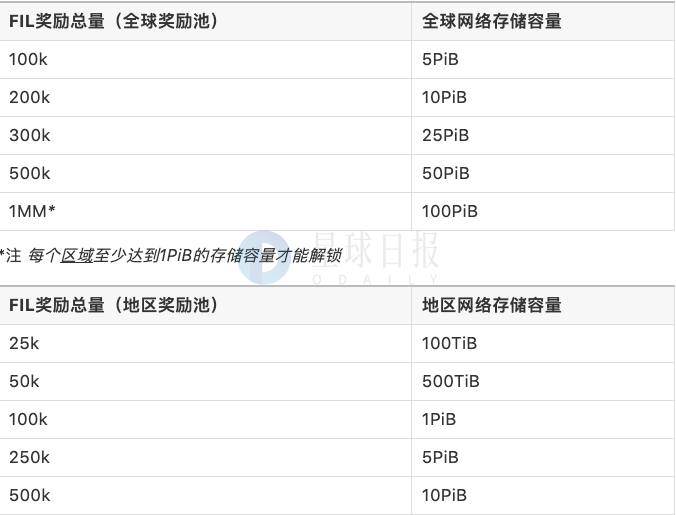Click the 地区网络存储容量 column header
Screen dimensions: 676x515
pyautogui.click(x=492, y=305)
